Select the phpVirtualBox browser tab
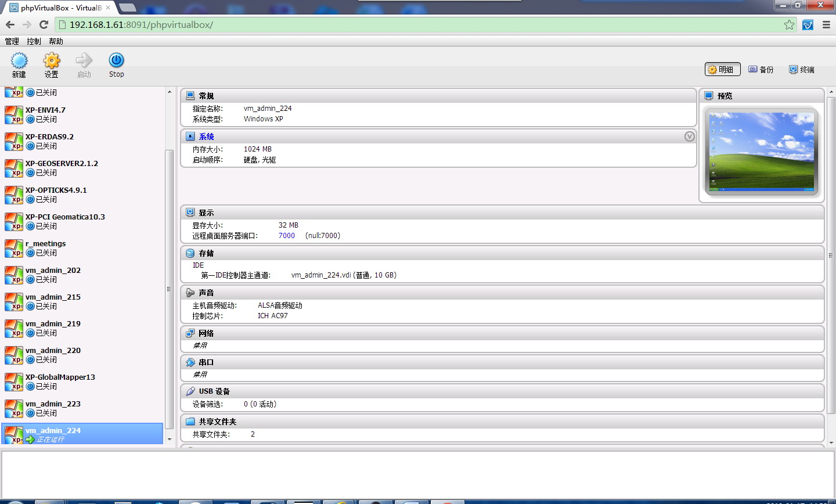The image size is (836, 504). click(x=60, y=8)
